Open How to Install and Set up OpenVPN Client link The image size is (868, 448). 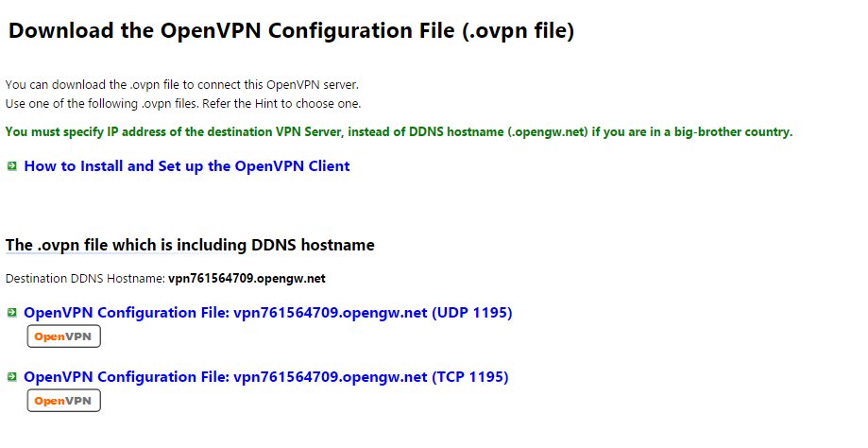187,166
